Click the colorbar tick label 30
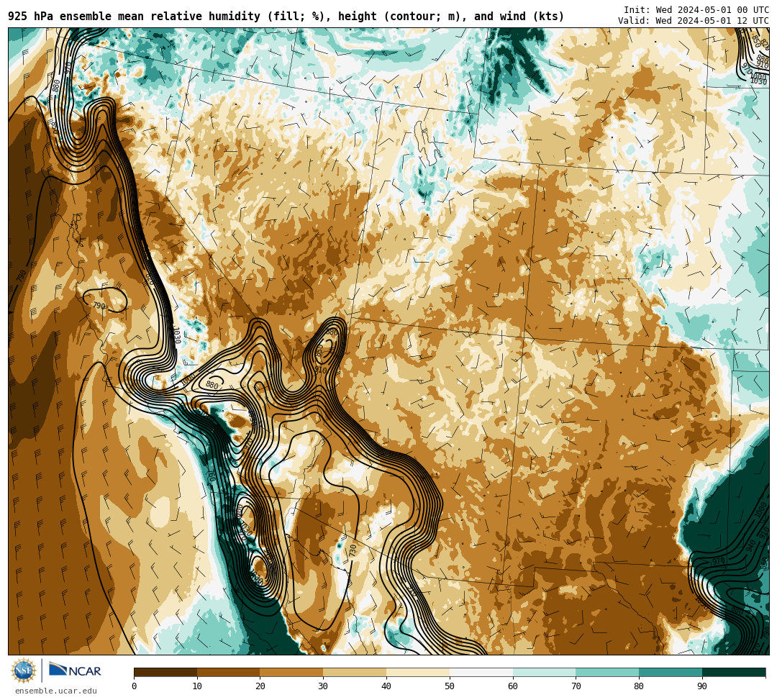Image resolution: width=777 pixels, height=700 pixels. click(323, 686)
